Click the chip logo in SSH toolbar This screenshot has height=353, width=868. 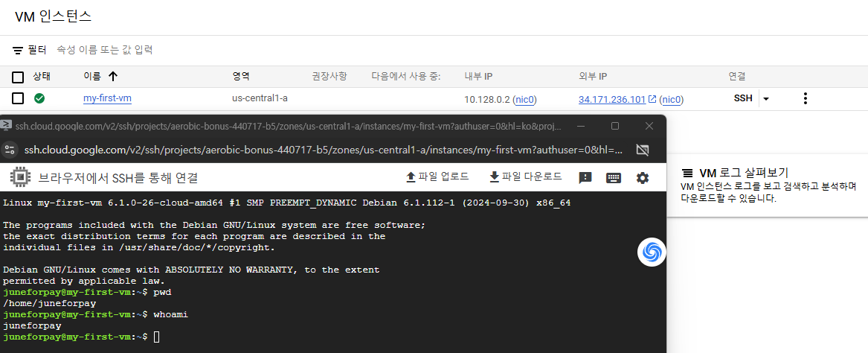(19, 177)
